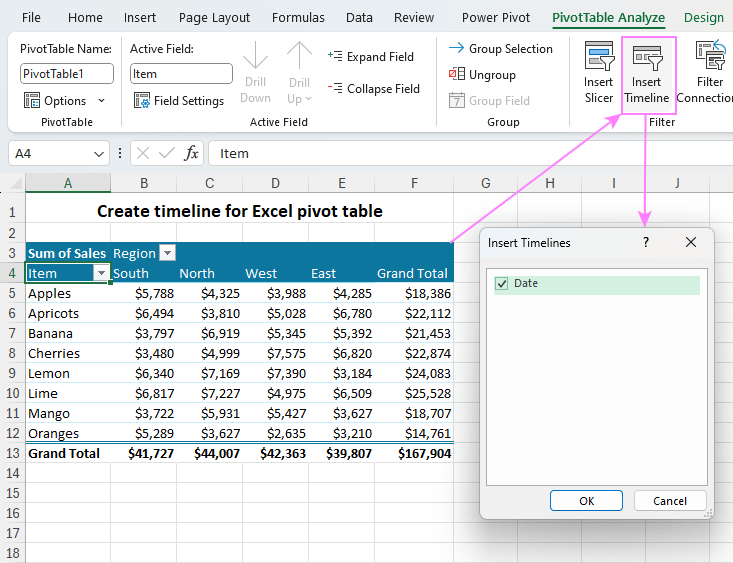This screenshot has width=733, height=563.
Task: Click Group Selection command
Action: tap(500, 49)
